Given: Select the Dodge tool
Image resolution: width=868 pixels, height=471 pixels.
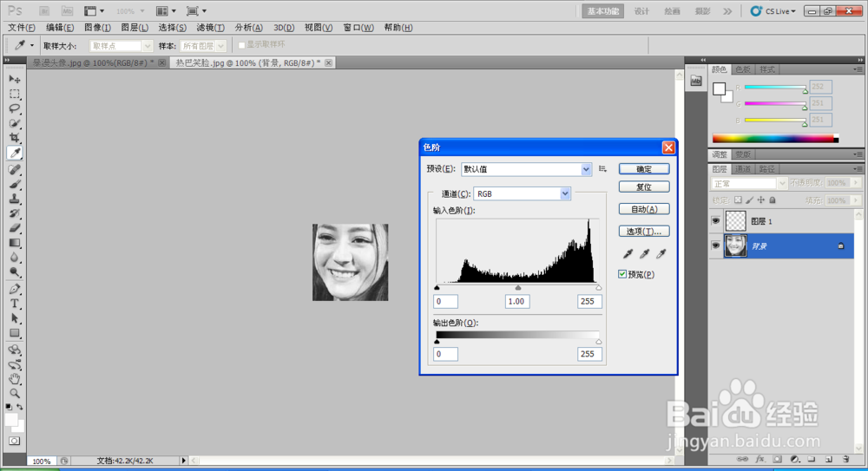Looking at the screenshot, I should pos(15,272).
